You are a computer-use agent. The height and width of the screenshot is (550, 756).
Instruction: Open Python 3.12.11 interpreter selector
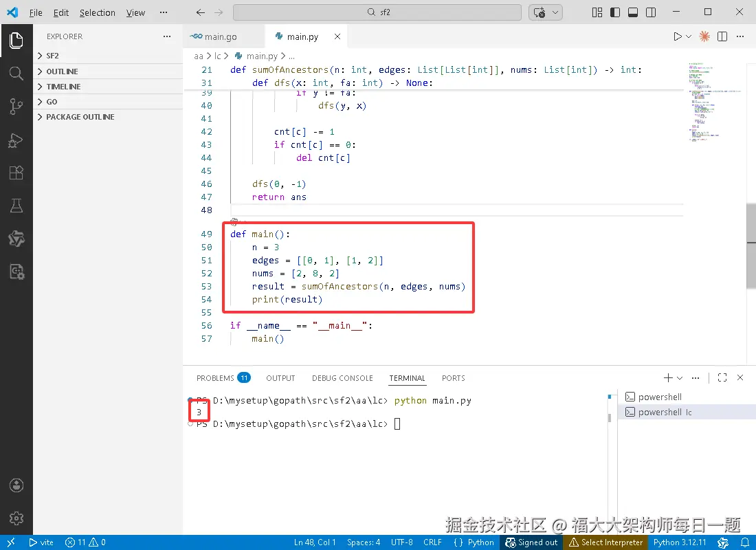(679, 542)
